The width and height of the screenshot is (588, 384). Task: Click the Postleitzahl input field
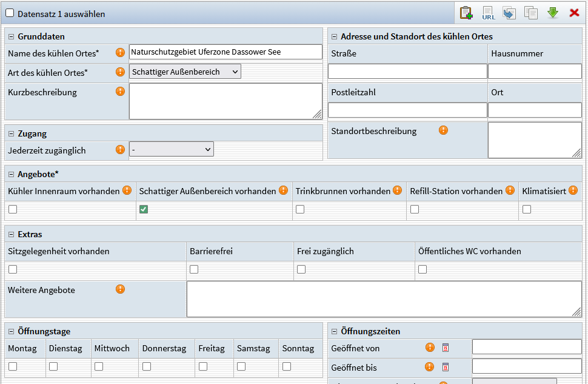click(407, 110)
